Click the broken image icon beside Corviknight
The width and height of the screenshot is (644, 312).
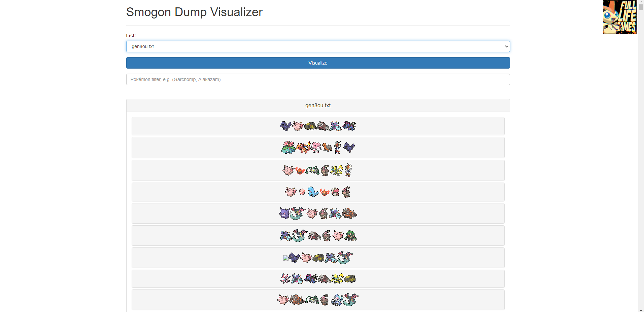(x=285, y=258)
